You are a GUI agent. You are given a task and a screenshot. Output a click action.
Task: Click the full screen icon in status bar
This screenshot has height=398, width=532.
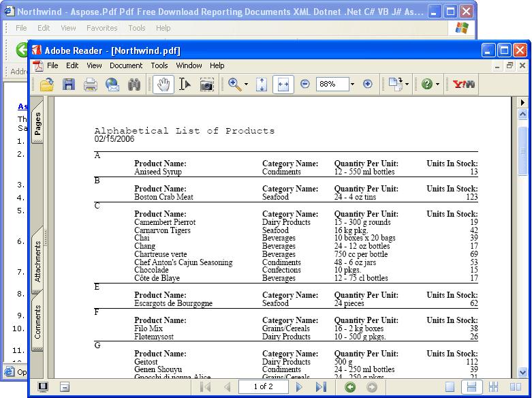tap(43, 387)
